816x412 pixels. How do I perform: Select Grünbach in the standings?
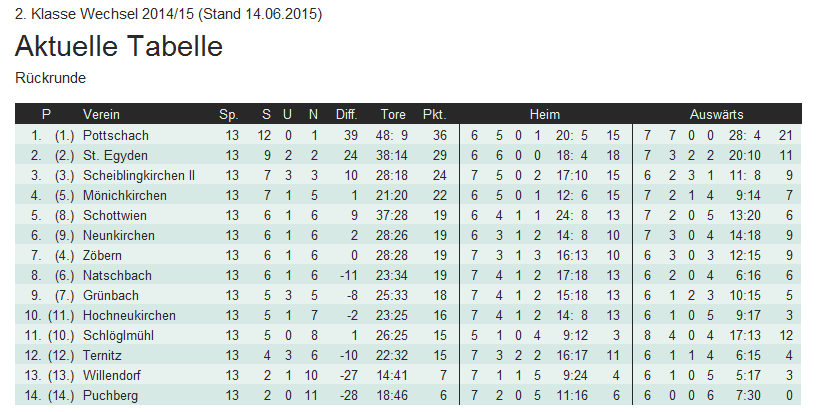[x=111, y=295]
